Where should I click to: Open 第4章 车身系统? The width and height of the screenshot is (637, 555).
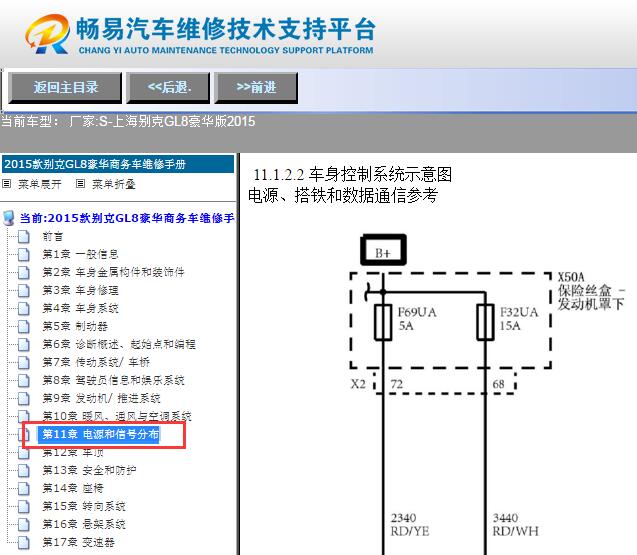(x=80, y=308)
